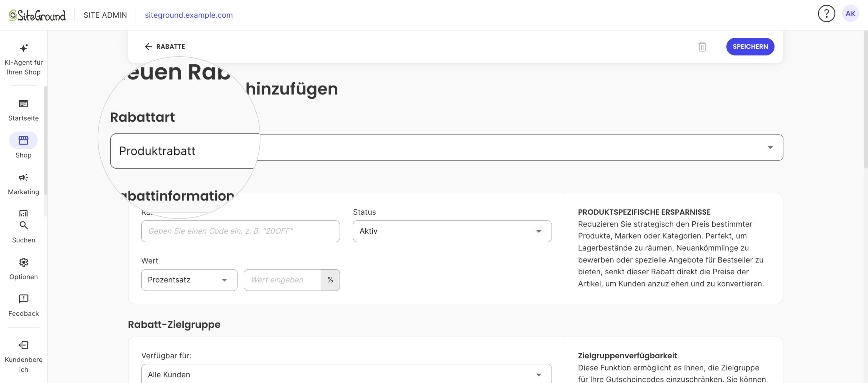Open the KI-Agent sparkle icon
868x383 pixels.
pyautogui.click(x=23, y=48)
